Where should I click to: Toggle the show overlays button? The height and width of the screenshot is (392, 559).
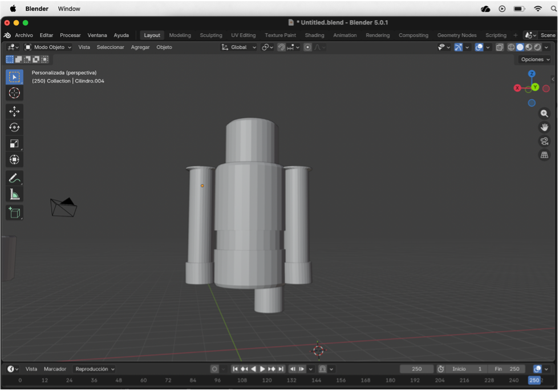coord(479,47)
